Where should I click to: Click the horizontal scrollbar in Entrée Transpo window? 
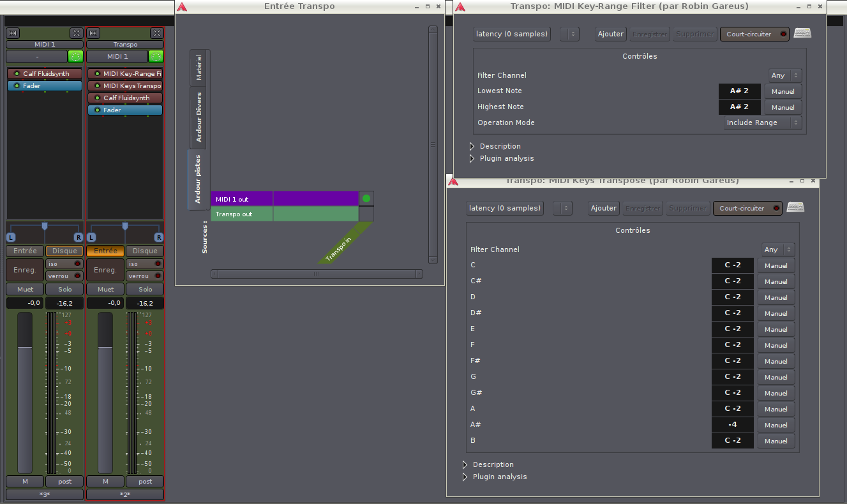(317, 274)
